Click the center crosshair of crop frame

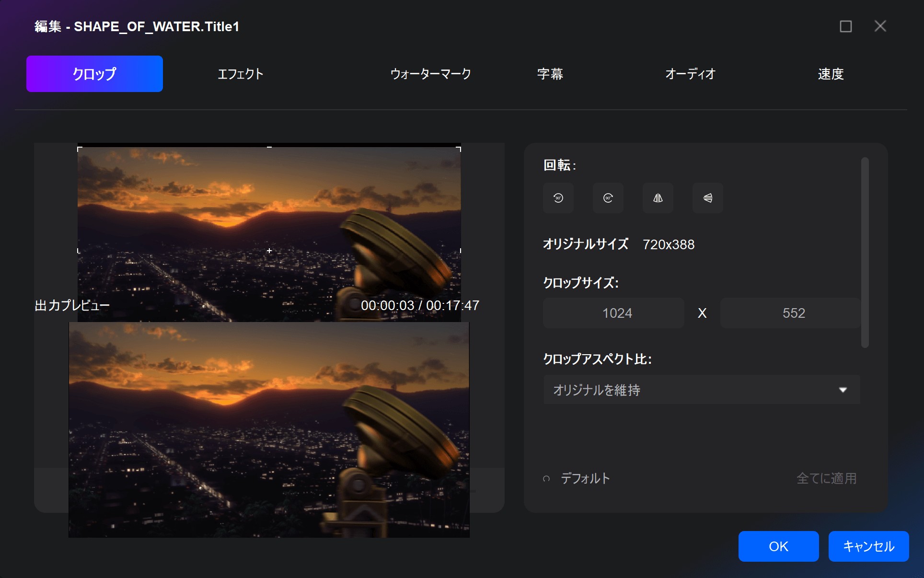[x=269, y=251]
